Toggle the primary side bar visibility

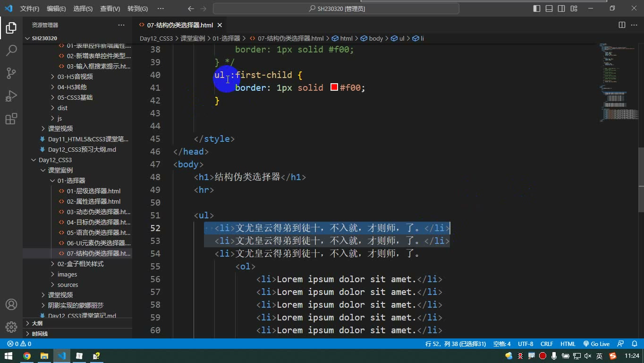pyautogui.click(x=537, y=9)
